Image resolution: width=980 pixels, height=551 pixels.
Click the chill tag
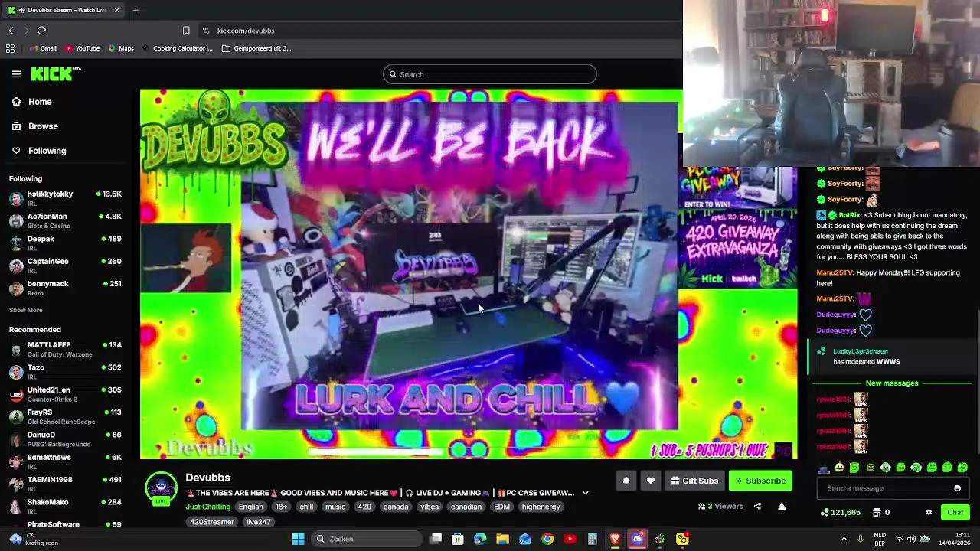tap(306, 507)
